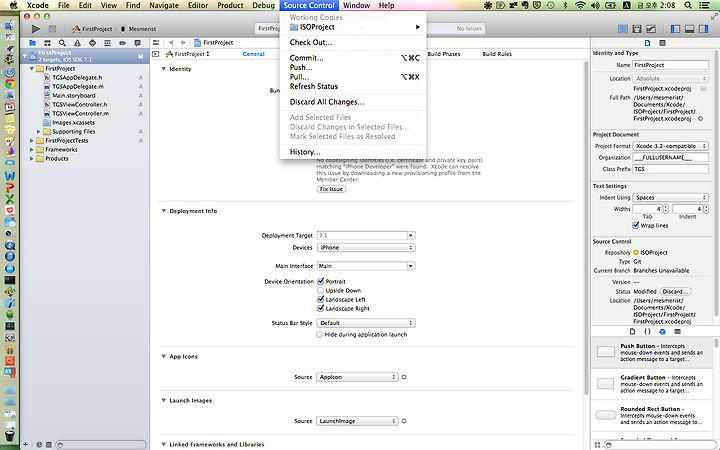Image resolution: width=720 pixels, height=450 pixels.
Task: Choose Commit... from Source Control menu
Action: [x=353, y=58]
